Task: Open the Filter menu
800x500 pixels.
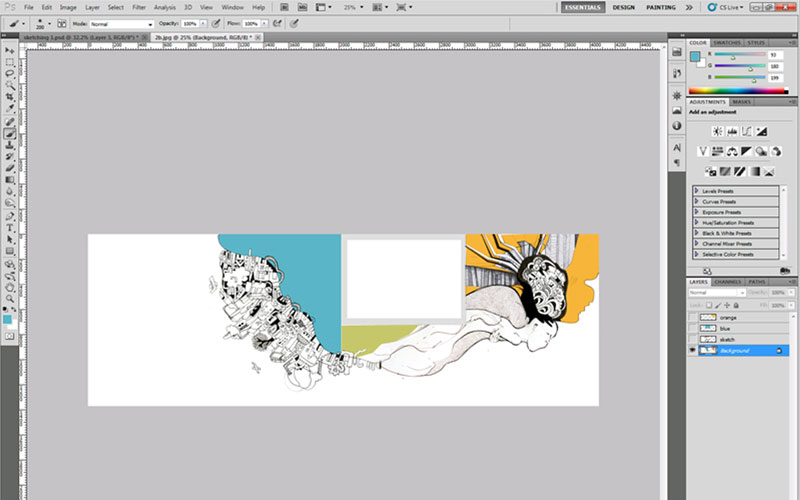Action: [139, 7]
